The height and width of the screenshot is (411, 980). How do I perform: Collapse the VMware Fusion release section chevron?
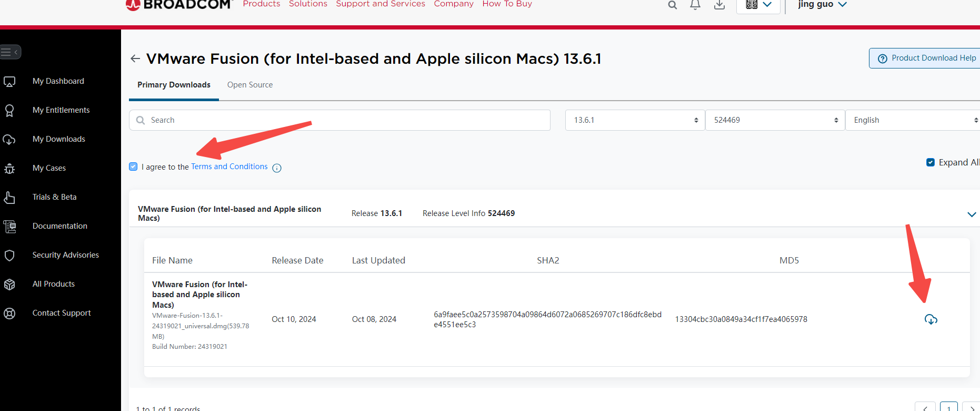tap(972, 214)
